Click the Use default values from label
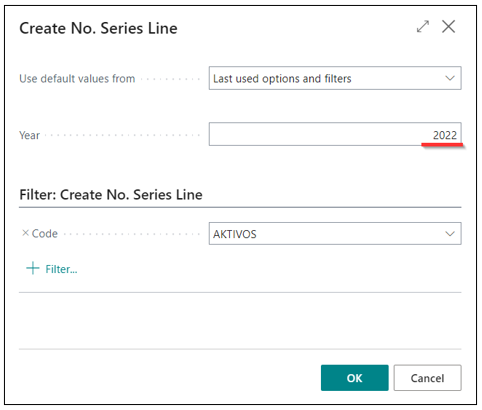The image size is (482, 410). tap(77, 79)
